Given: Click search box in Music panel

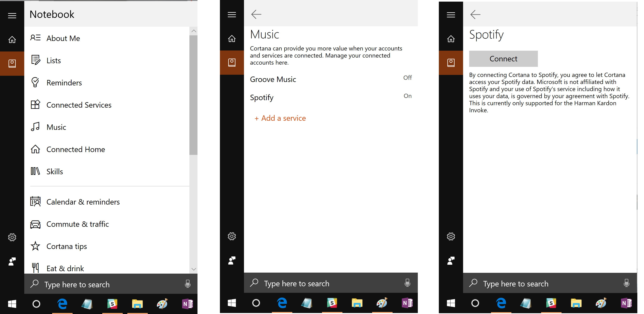Looking at the screenshot, I should point(331,283).
